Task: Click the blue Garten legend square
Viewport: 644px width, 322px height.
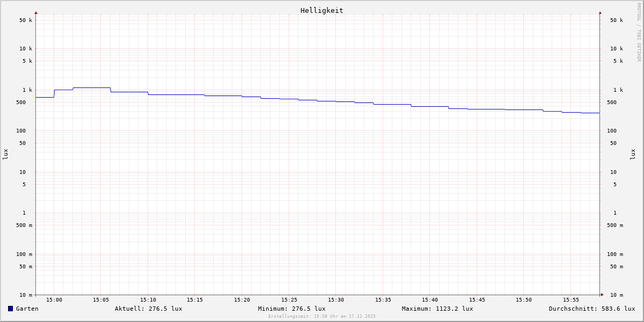Action: [x=10, y=309]
